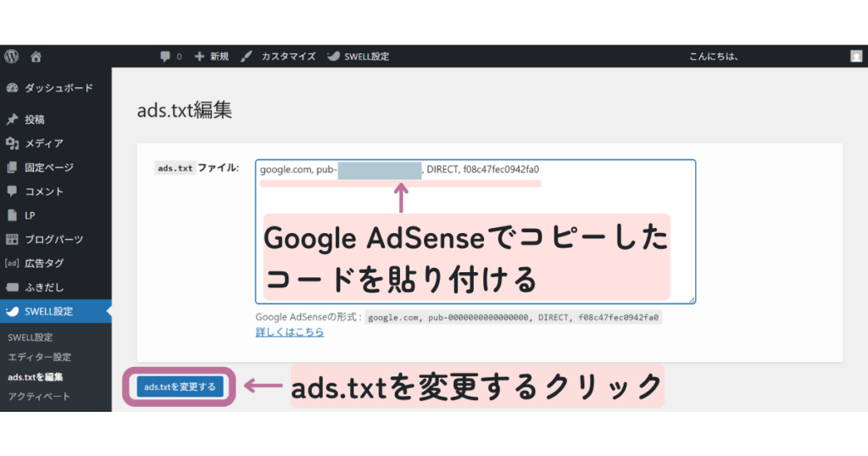
Task: Open ブログパーツ in sidebar
Action: pos(53,239)
